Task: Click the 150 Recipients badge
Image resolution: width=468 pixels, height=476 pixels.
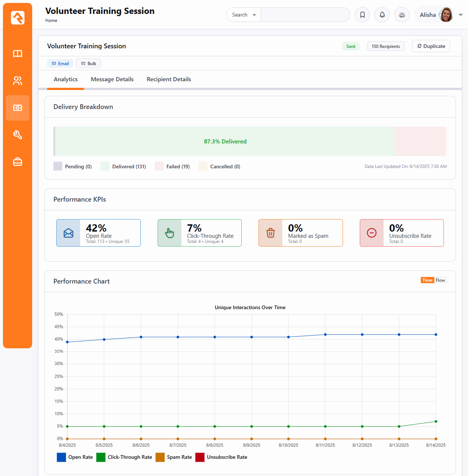Action: pos(386,46)
